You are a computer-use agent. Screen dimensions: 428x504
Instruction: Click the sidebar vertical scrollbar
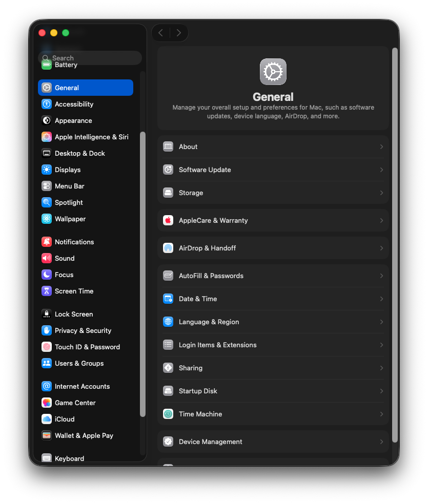point(143,274)
